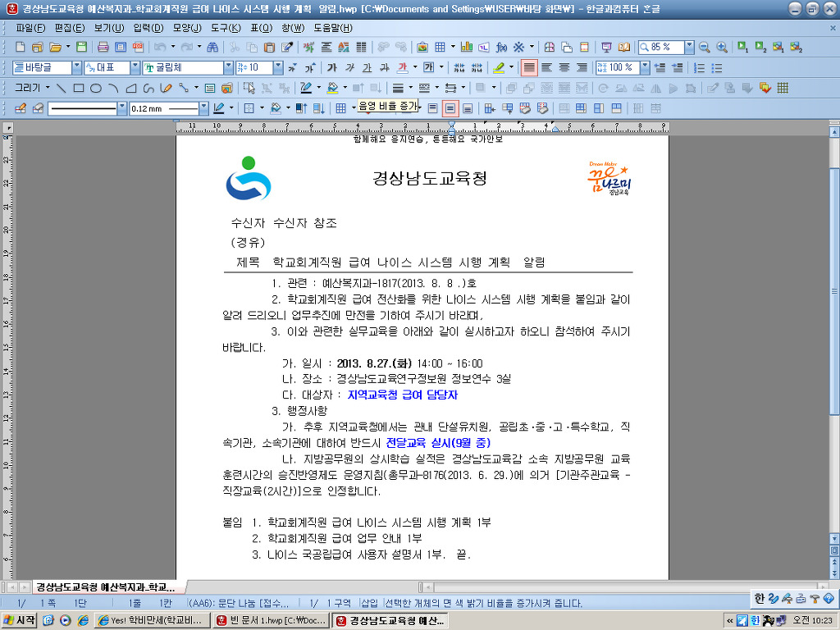
Task: Open the 파일(F) menu
Action: pyautogui.click(x=30, y=28)
